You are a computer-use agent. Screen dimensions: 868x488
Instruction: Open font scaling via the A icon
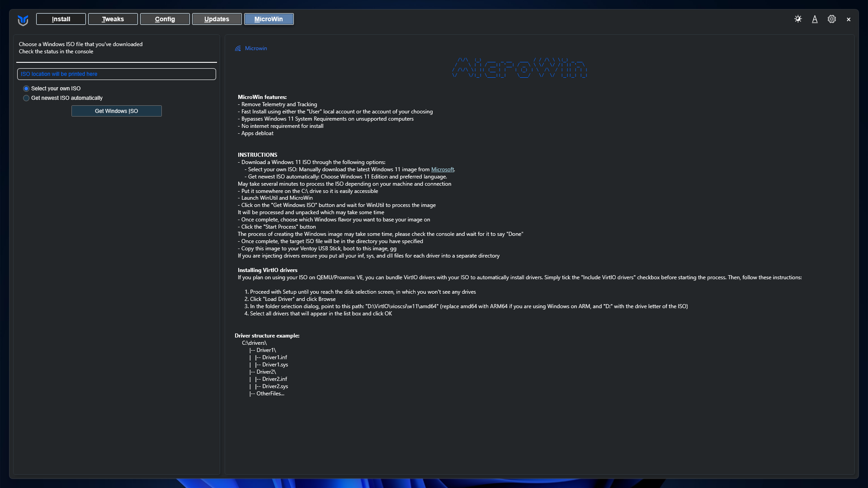(815, 19)
